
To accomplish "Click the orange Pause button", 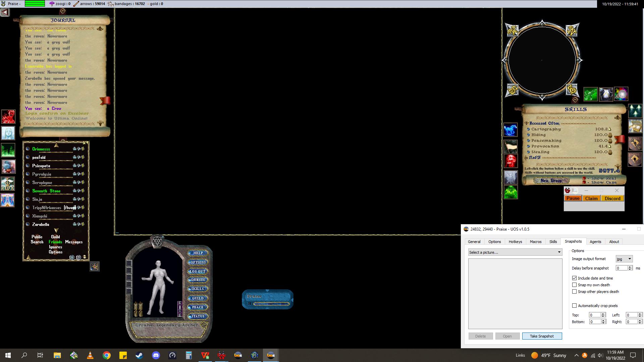I will (573, 198).
